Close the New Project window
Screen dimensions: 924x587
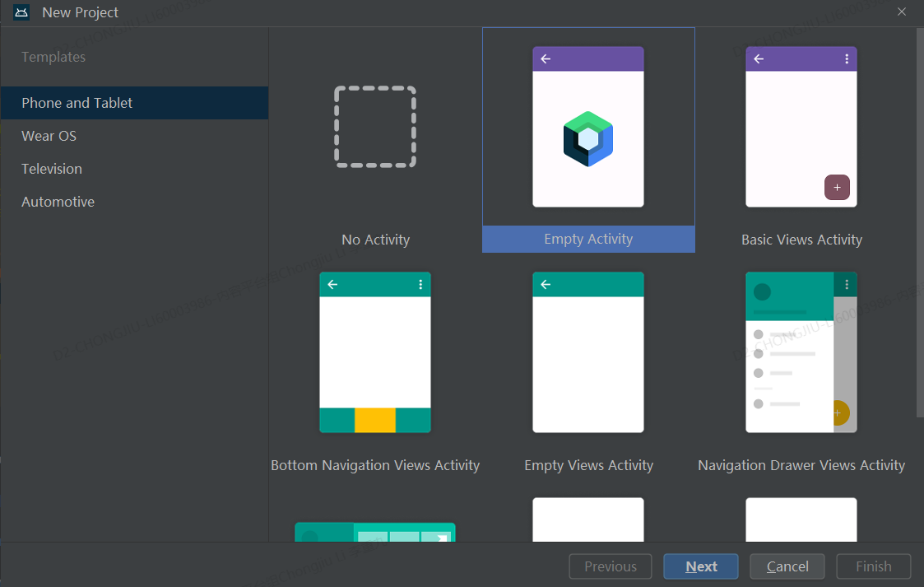coord(902,12)
